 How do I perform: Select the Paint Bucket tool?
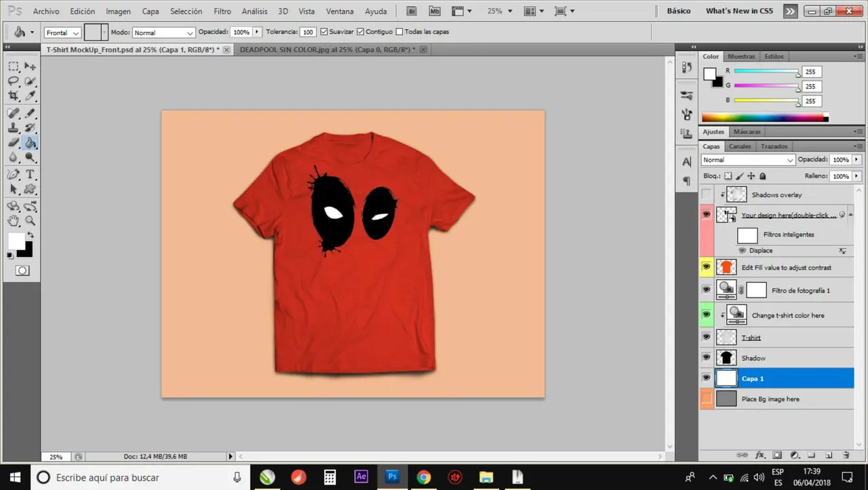pos(31,142)
